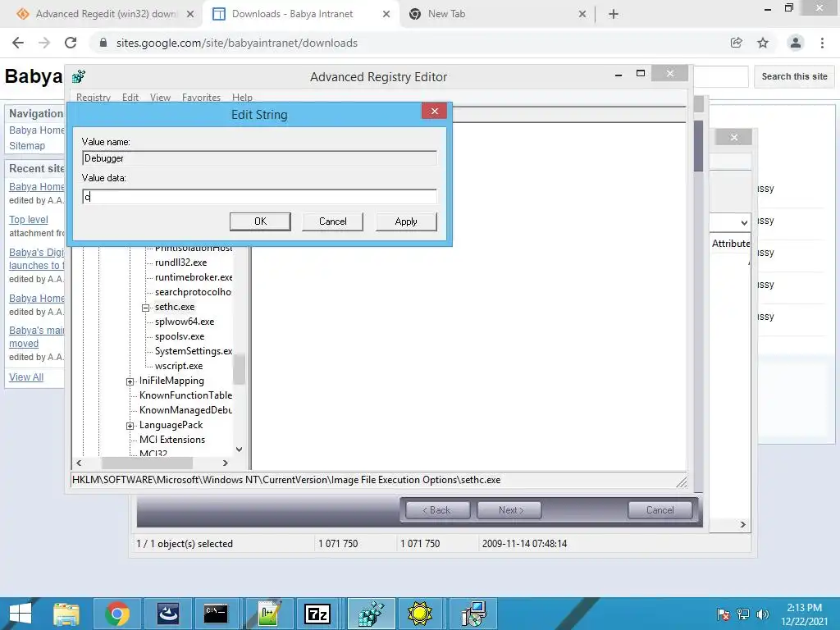The height and width of the screenshot is (630, 840).
Task: Click the sun taskbar icon
Action: [x=419, y=614]
